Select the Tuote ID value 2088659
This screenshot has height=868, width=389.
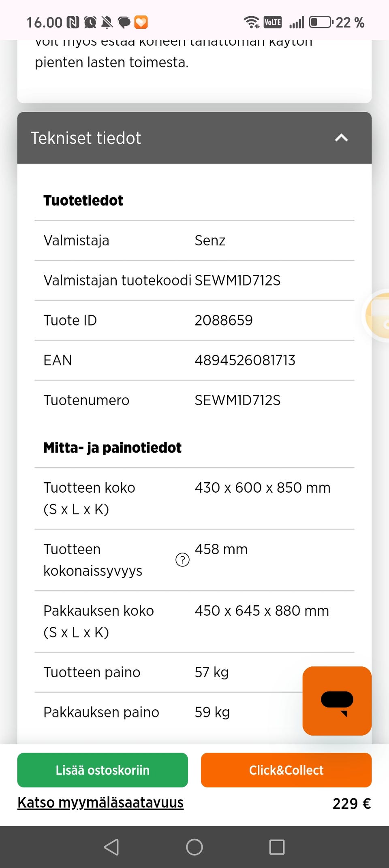click(x=224, y=320)
